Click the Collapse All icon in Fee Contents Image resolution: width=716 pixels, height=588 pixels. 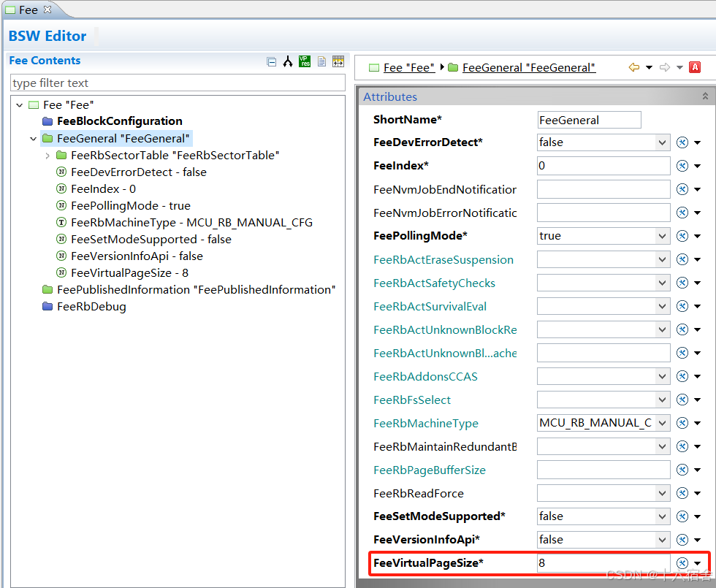[x=272, y=62]
